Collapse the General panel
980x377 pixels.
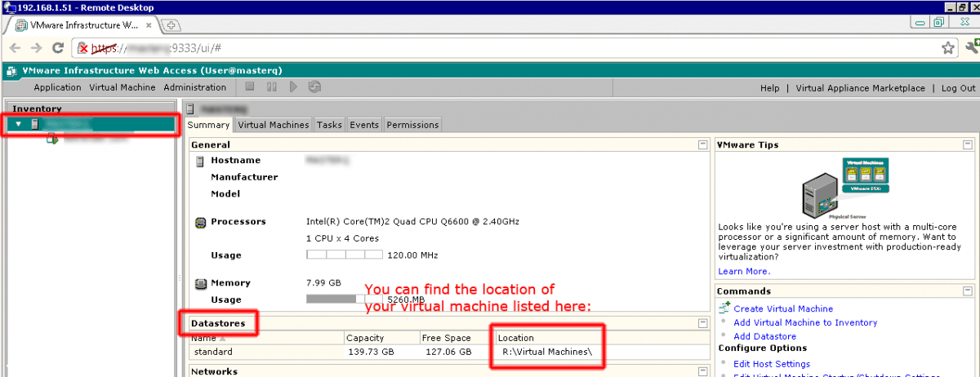702,144
